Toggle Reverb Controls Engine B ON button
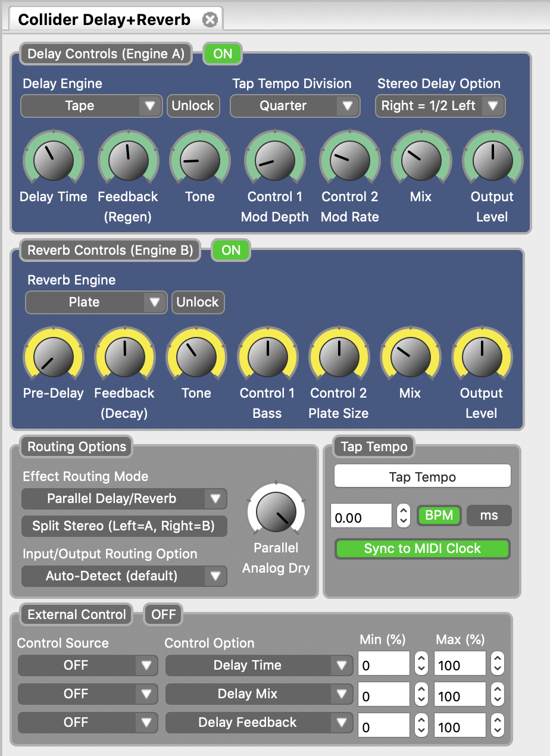This screenshot has width=550, height=756. 231,250
